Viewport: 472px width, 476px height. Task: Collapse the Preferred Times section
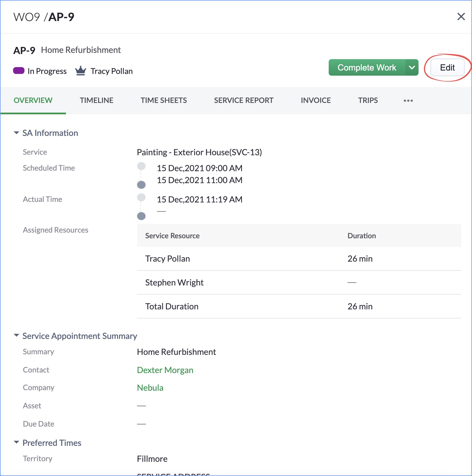pyautogui.click(x=16, y=443)
